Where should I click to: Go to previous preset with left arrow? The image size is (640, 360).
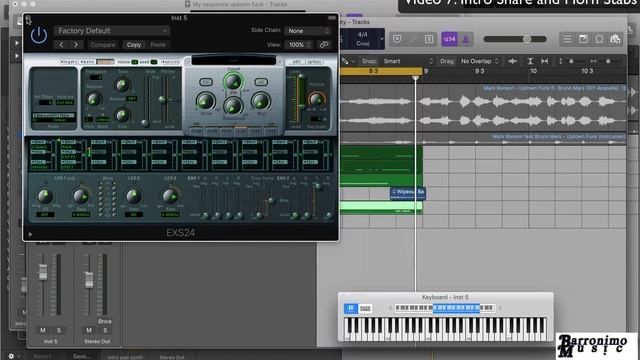[61, 44]
